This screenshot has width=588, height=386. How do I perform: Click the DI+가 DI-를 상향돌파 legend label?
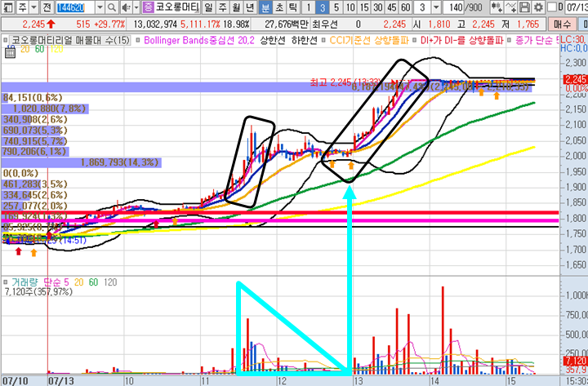coord(461,40)
